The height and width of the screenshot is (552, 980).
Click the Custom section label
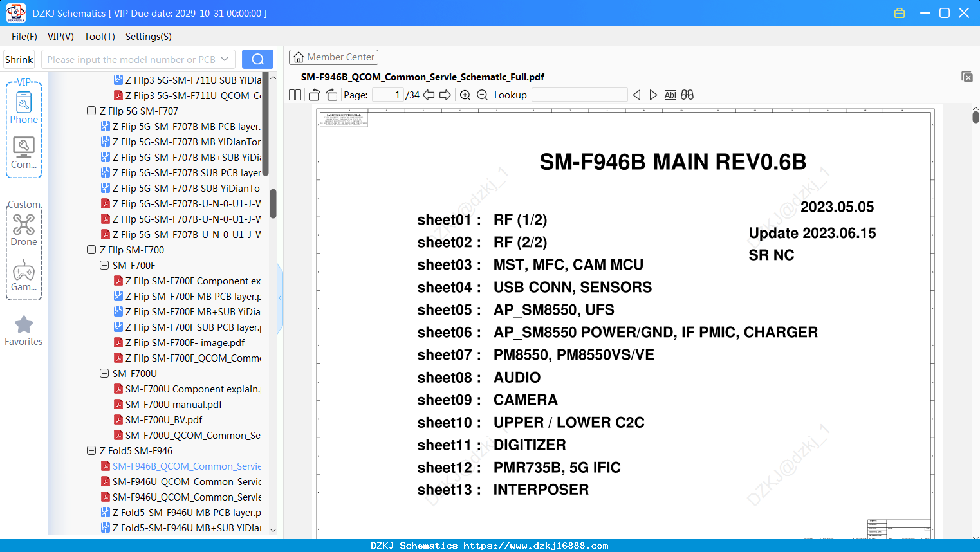[x=24, y=205]
